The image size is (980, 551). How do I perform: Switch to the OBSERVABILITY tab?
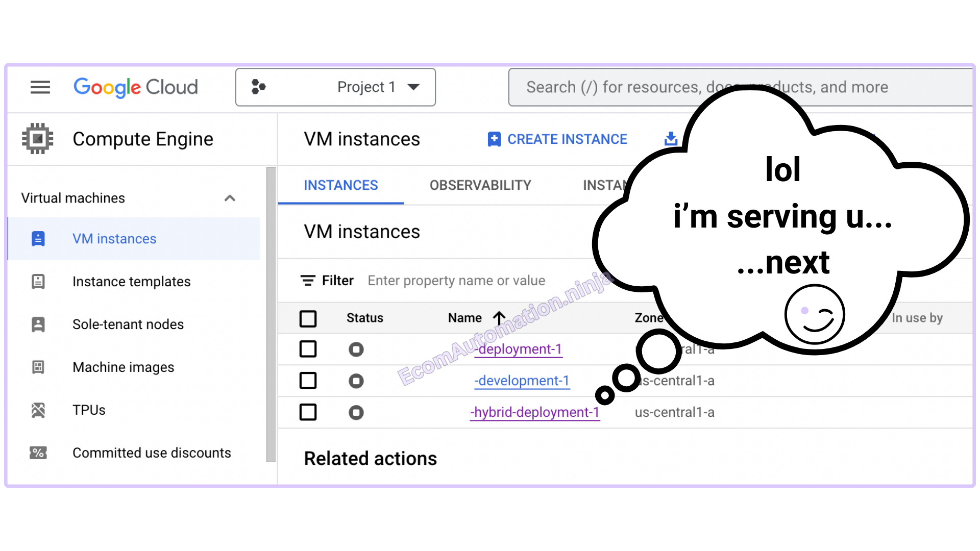[480, 185]
